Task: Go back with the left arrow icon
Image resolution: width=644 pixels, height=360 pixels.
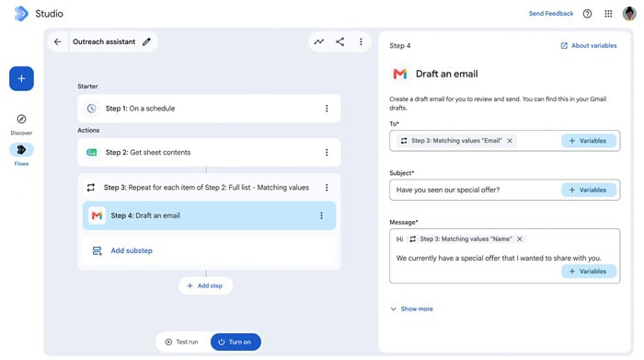Action: 57,41
